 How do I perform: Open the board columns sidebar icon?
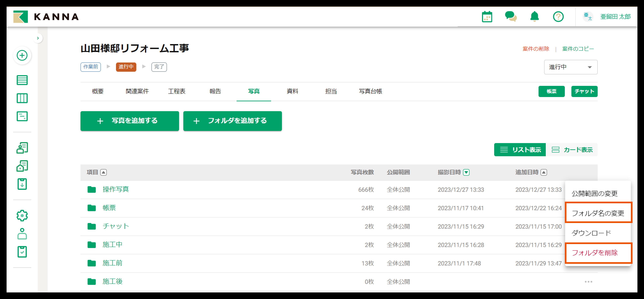pos(22,98)
